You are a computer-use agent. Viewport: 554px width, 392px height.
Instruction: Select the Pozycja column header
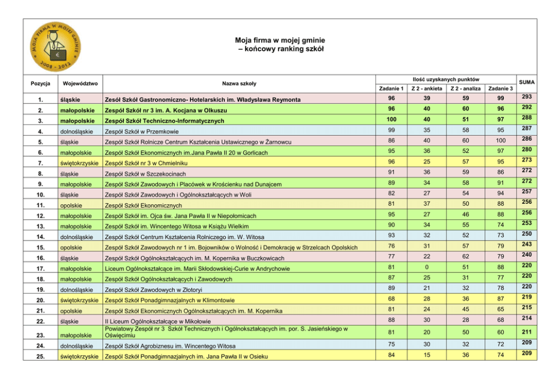pos(40,84)
